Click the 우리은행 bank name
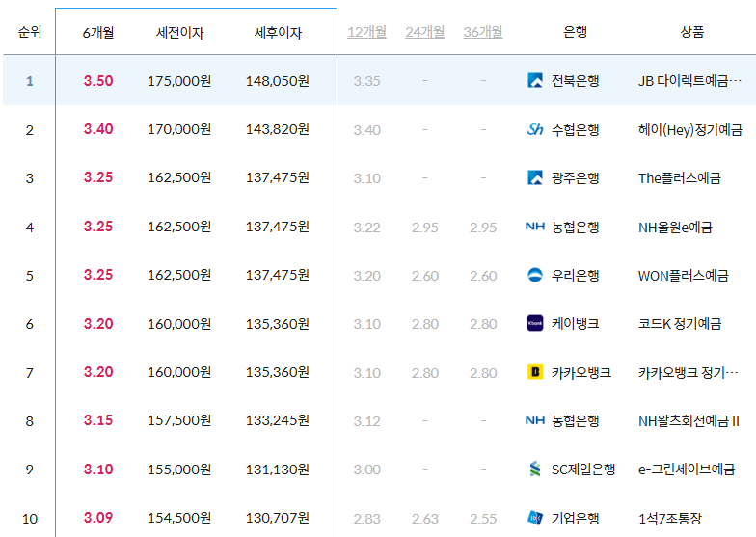 pos(575,276)
